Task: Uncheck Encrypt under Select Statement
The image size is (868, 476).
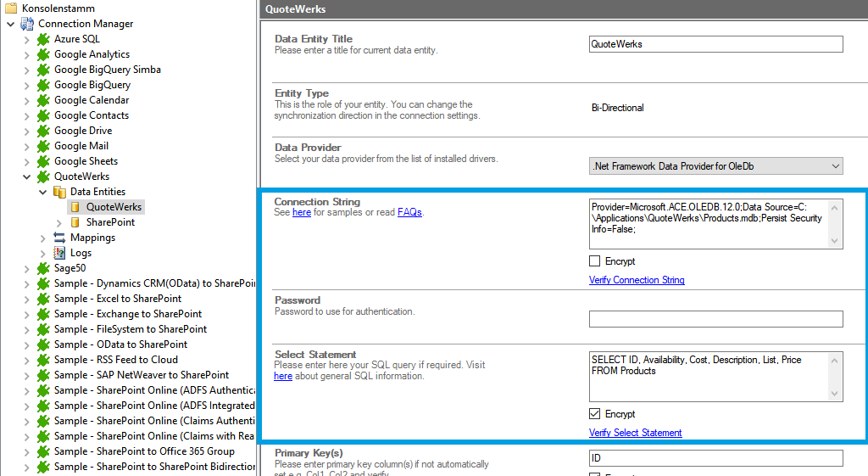Action: (x=595, y=414)
